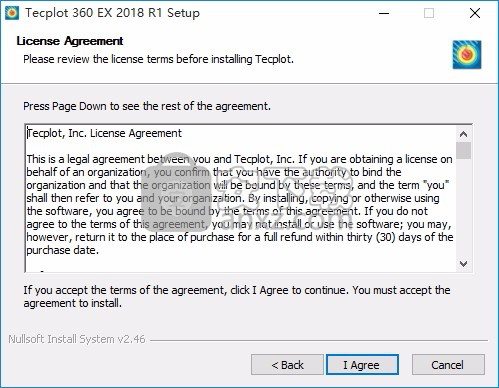Click the 'purchase date.' line in license text
Viewport: 499px width, 388px height.
(63, 250)
